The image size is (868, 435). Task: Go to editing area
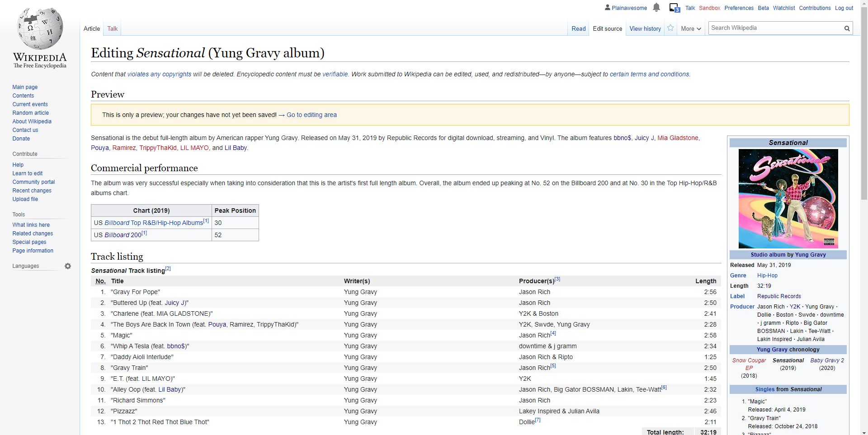(x=311, y=115)
